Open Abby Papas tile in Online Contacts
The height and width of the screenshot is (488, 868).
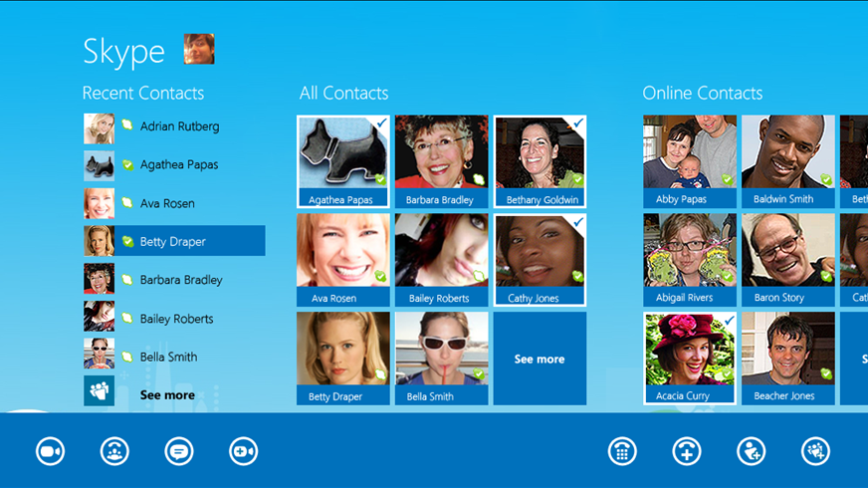[x=690, y=161]
